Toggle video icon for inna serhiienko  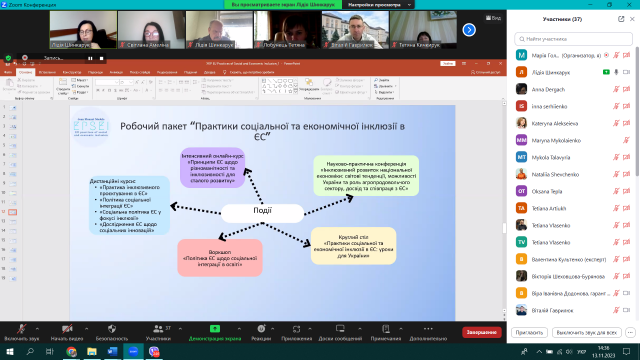point(626,106)
